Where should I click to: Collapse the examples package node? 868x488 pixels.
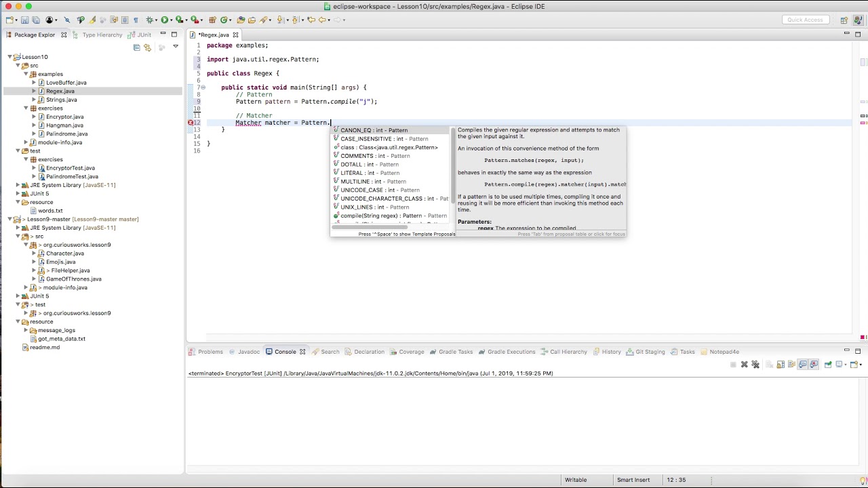coord(26,74)
